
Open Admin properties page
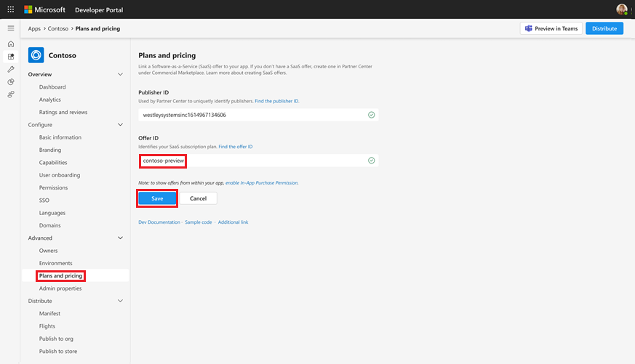[x=60, y=288]
